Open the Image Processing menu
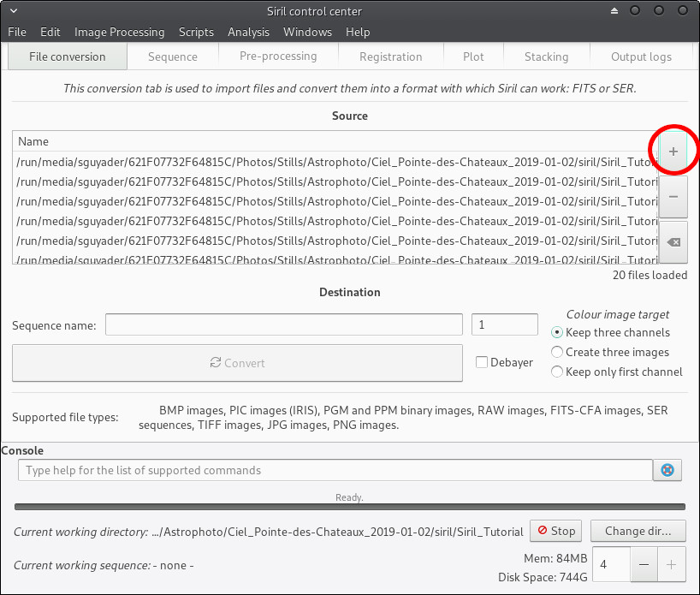This screenshot has width=700, height=595. [119, 33]
